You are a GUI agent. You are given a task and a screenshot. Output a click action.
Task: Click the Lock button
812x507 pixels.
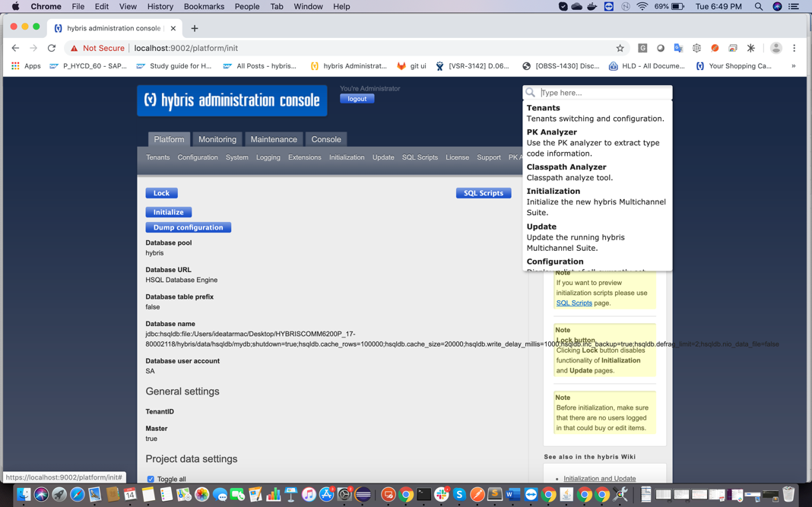[x=161, y=193]
